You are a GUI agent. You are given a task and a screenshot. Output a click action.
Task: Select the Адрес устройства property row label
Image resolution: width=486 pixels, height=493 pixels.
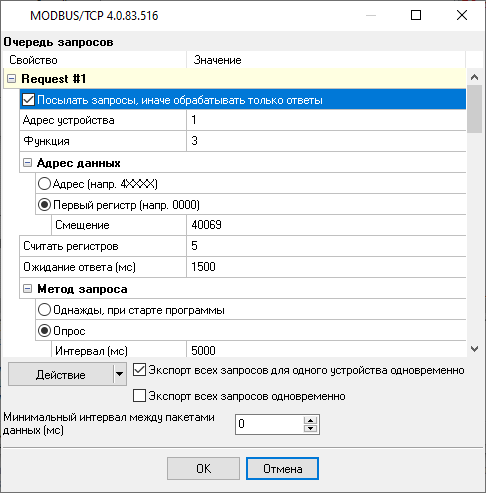click(x=69, y=120)
